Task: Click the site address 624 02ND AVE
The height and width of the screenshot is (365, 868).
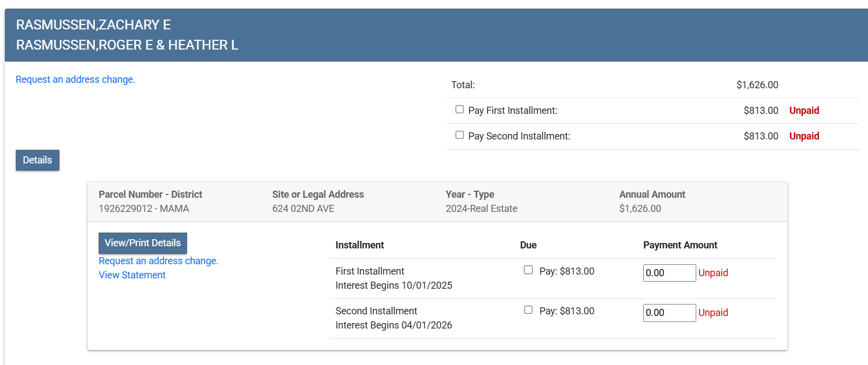Action: point(303,209)
